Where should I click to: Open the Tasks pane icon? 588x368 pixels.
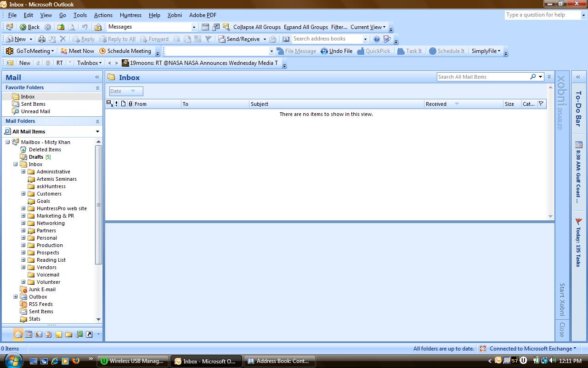pyautogui.click(x=48, y=334)
